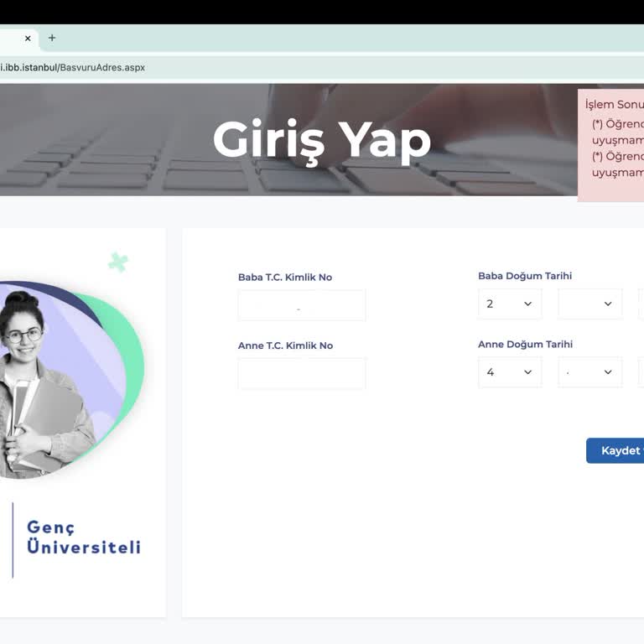This screenshot has width=644, height=644.
Task: Click the Baba T.C. Kimlik No label
Action: (x=285, y=278)
